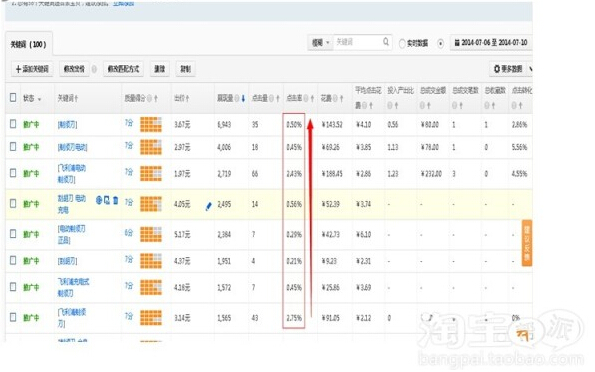Click the ¥143.52 spend value
This screenshot has height=372, width=595.
pyautogui.click(x=332, y=125)
